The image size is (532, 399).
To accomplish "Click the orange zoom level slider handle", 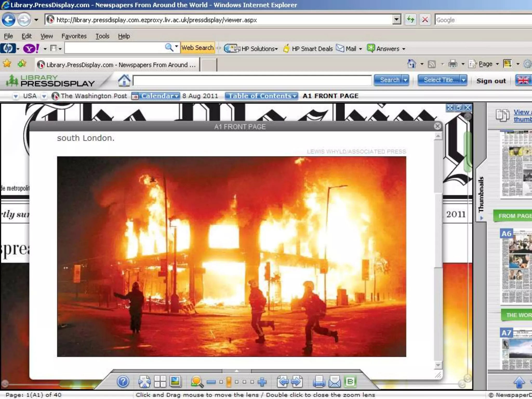I will [229, 382].
